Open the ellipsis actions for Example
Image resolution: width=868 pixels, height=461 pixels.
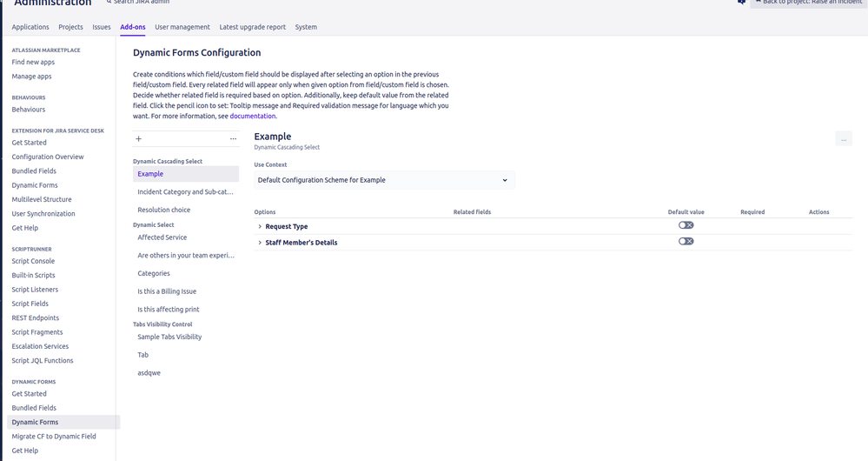tap(843, 139)
